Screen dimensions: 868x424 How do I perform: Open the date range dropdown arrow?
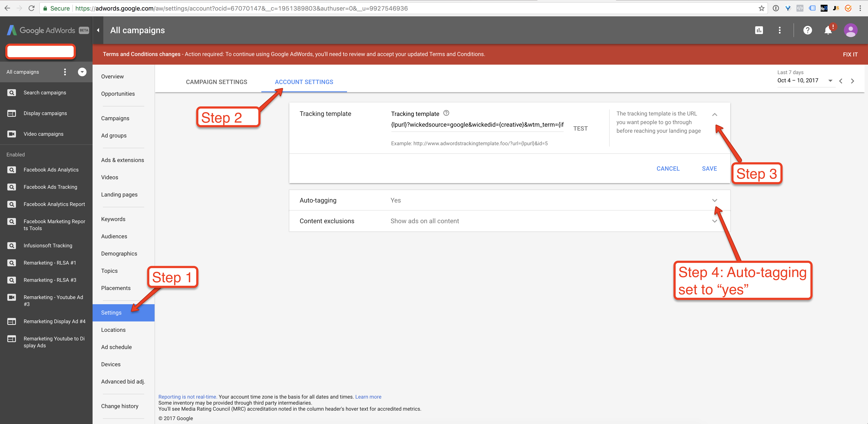coord(830,81)
